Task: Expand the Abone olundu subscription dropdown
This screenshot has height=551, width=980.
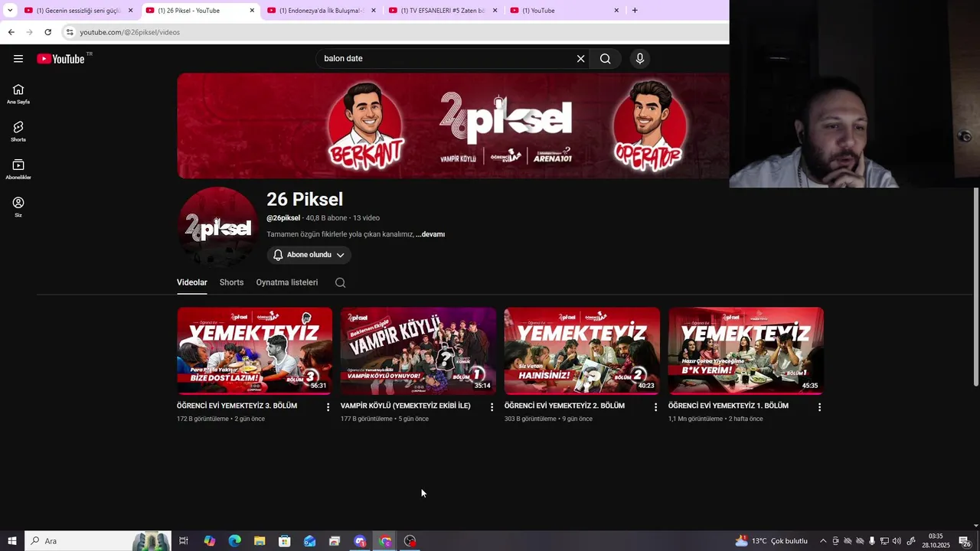Action: (309, 255)
